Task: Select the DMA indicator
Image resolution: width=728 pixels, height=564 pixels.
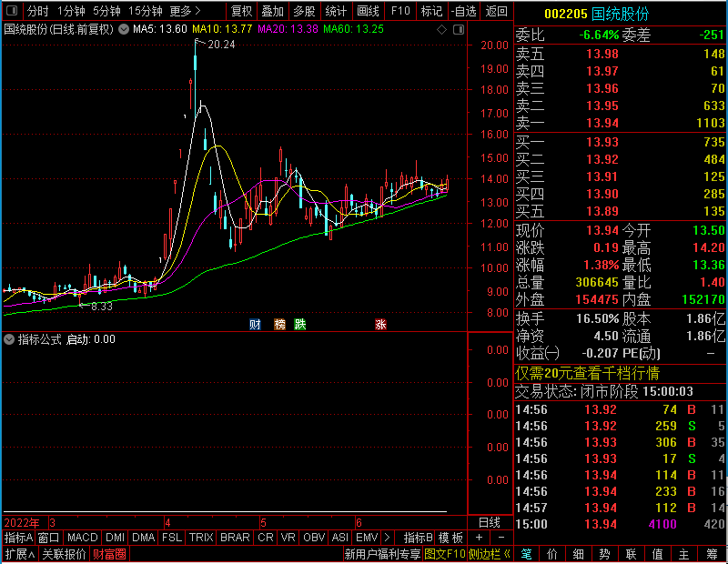Action: tap(144, 538)
